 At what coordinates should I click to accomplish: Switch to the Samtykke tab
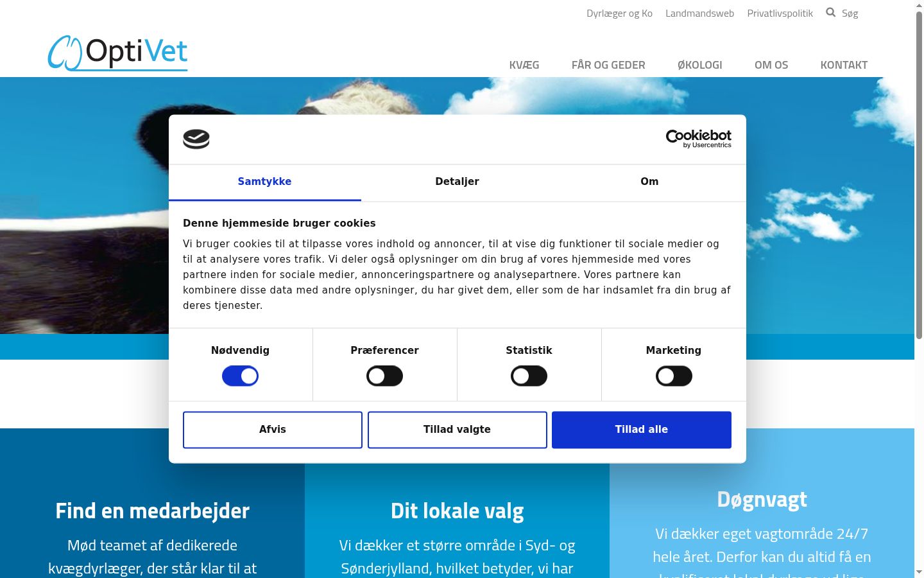point(265,182)
